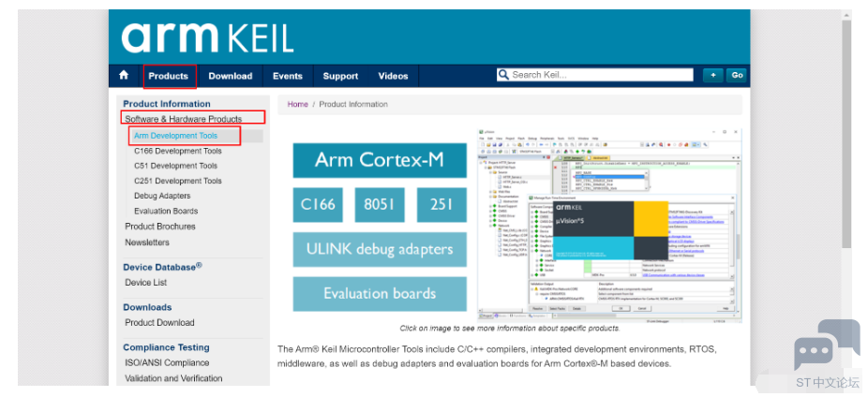Screen dimensions: 868x397
Task: Open ISO/ANSI Compliance link
Action: pos(167,362)
